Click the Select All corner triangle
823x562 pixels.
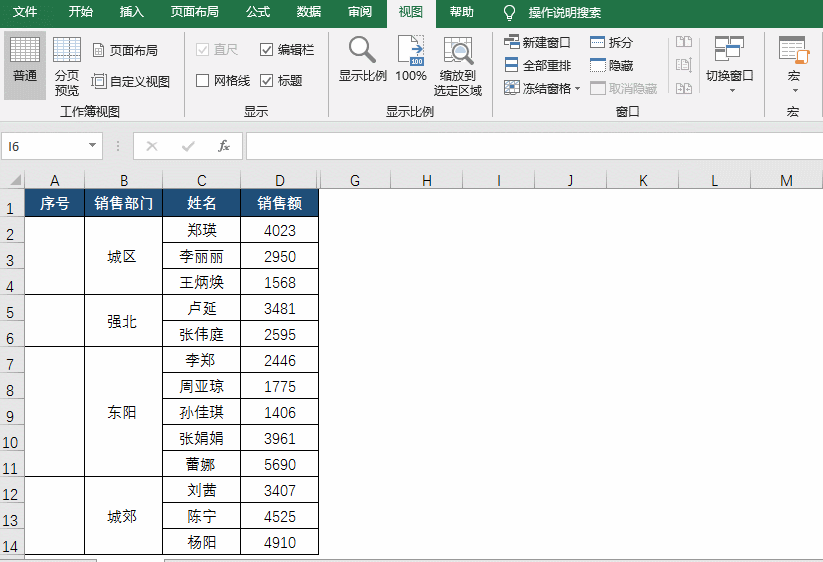(x=14, y=180)
